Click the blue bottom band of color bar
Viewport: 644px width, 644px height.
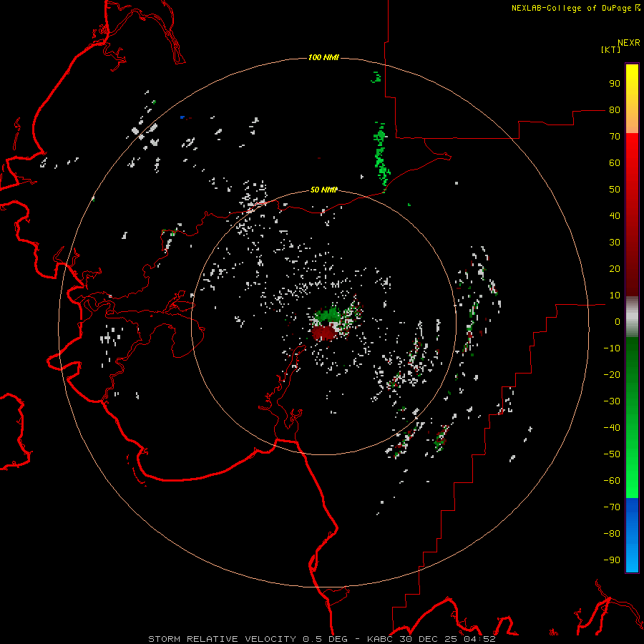(x=632, y=535)
